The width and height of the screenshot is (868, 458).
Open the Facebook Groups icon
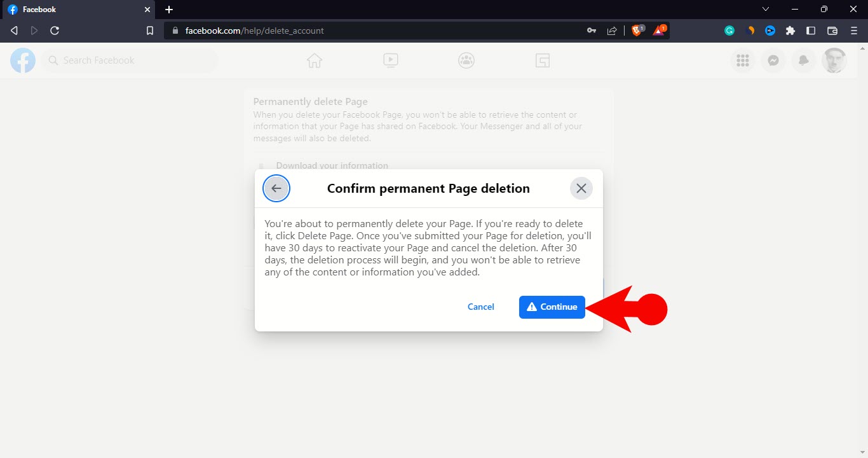click(x=466, y=60)
